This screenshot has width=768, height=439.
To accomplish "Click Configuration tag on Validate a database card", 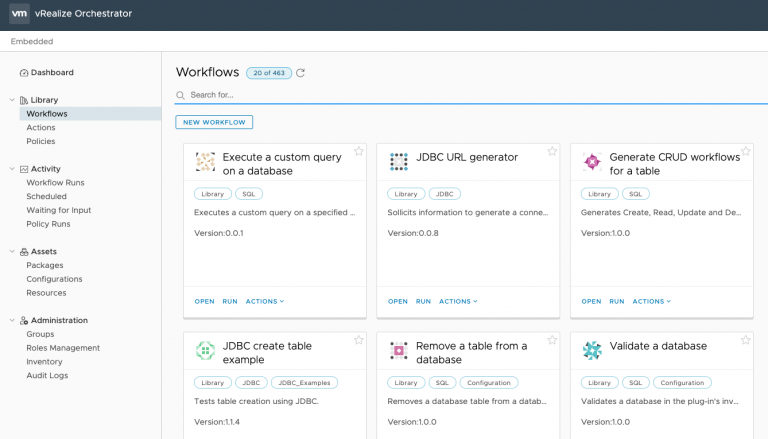I will pyautogui.click(x=682, y=383).
